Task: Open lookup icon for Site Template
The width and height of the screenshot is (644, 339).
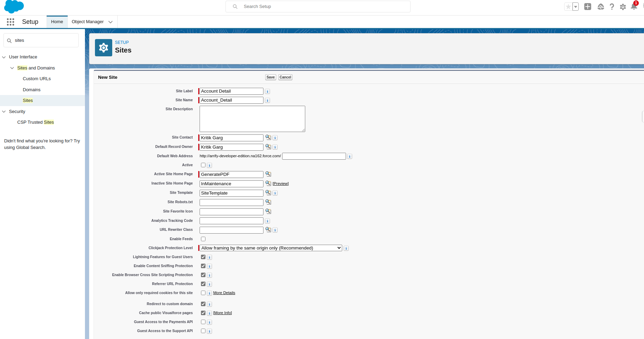Action: (268, 192)
